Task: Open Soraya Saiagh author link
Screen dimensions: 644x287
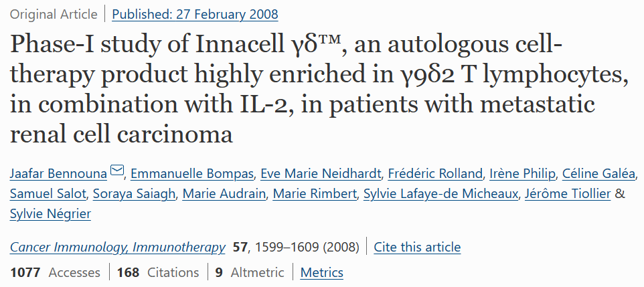Action: tap(134, 193)
